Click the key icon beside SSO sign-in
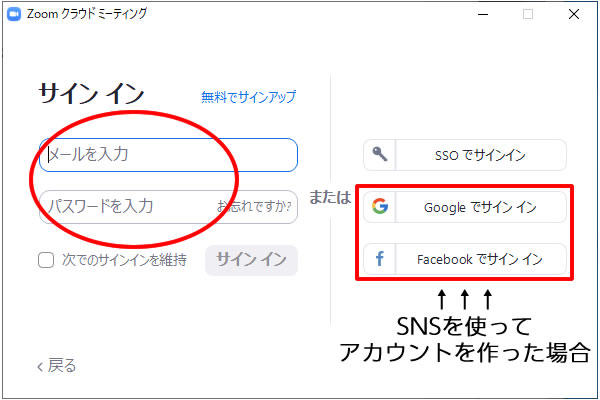Viewport: 600px width, 400px height. pyautogui.click(x=380, y=155)
